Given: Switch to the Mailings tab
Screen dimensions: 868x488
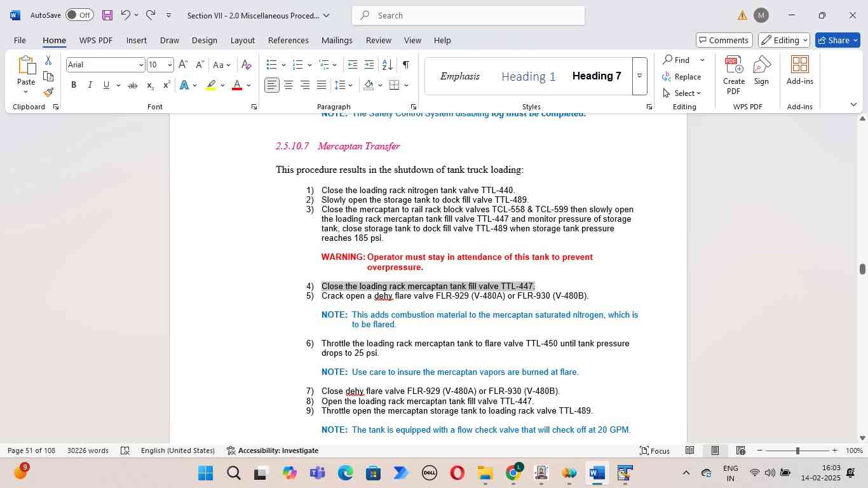Looking at the screenshot, I should tap(337, 40).
